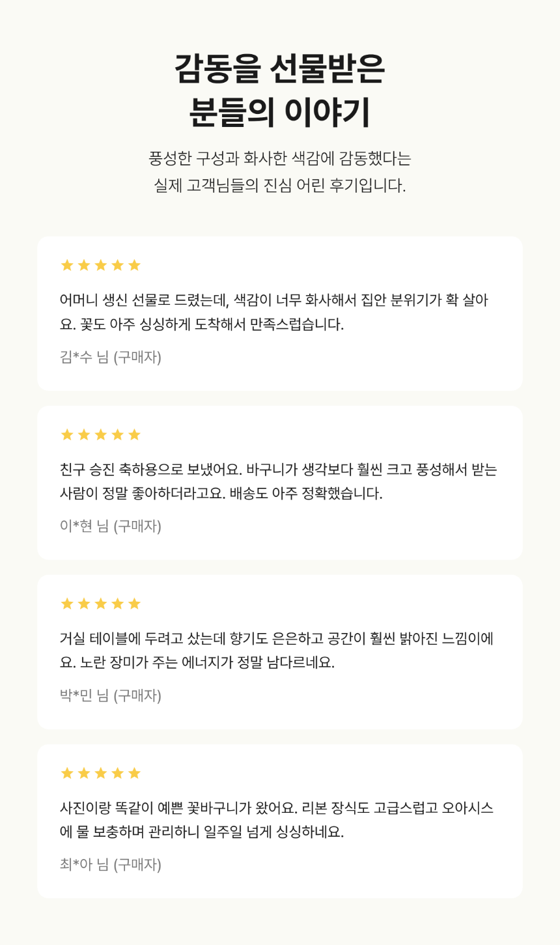This screenshot has height=945, width=560.
Task: Click first star in 이*현 review
Action: (67, 434)
